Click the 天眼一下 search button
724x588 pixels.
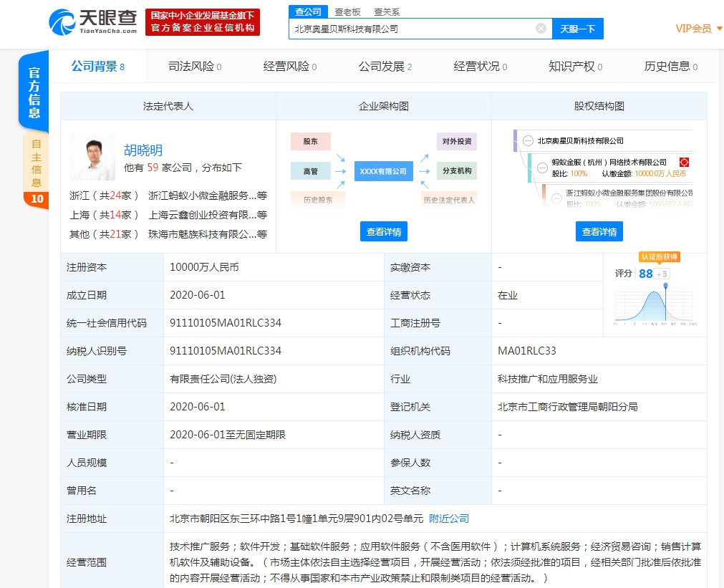point(578,29)
